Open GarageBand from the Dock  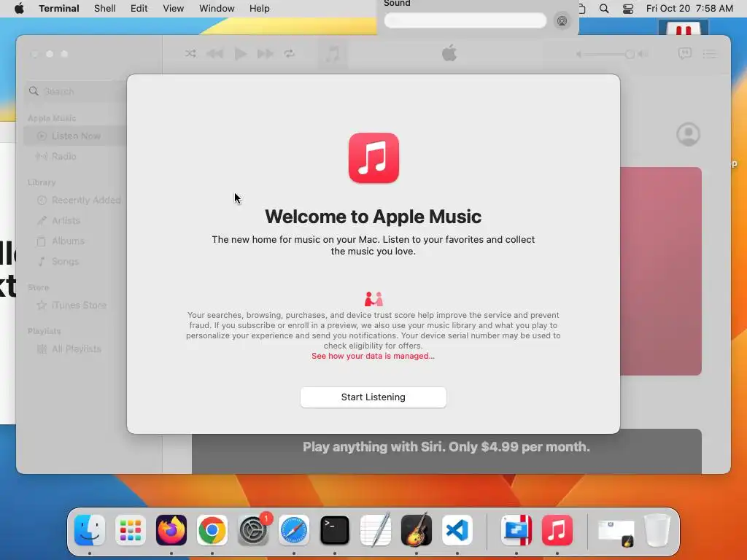tap(417, 530)
